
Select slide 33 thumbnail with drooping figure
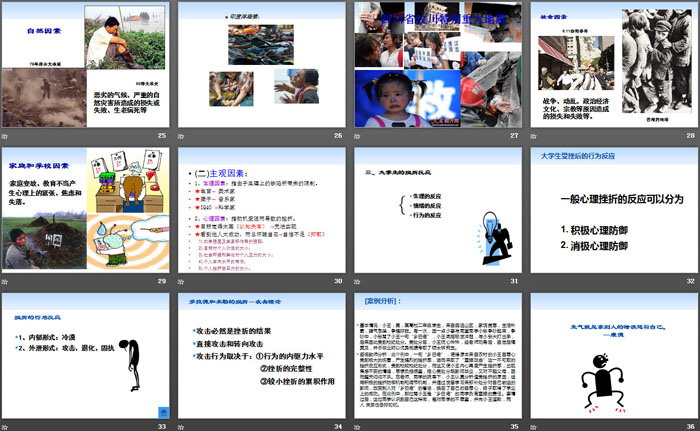click(x=86, y=356)
